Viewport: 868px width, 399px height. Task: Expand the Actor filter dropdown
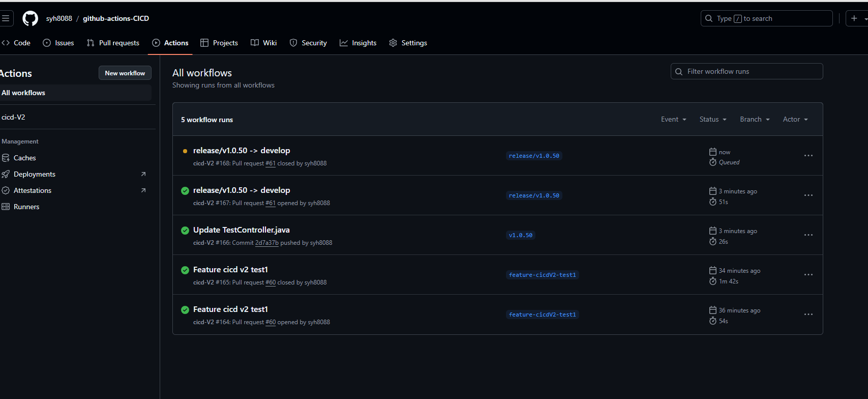pos(795,119)
